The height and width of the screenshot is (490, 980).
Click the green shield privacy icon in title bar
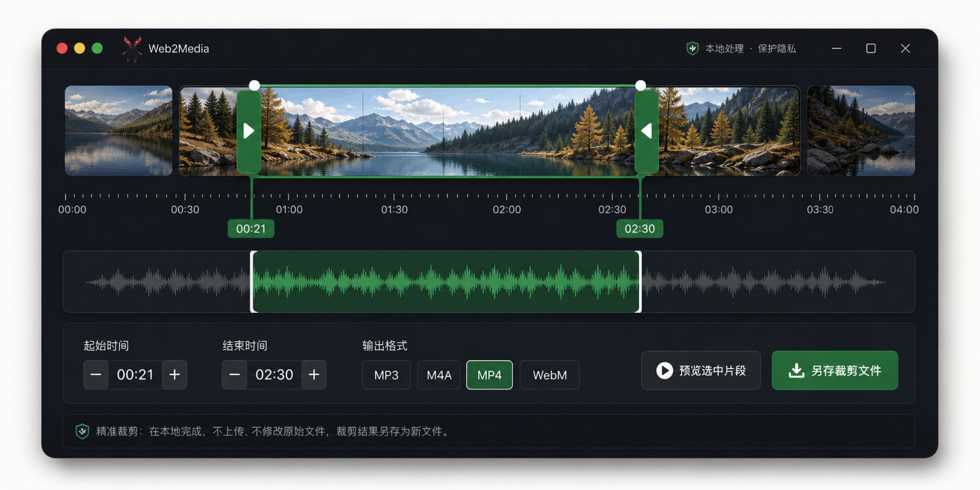click(692, 48)
